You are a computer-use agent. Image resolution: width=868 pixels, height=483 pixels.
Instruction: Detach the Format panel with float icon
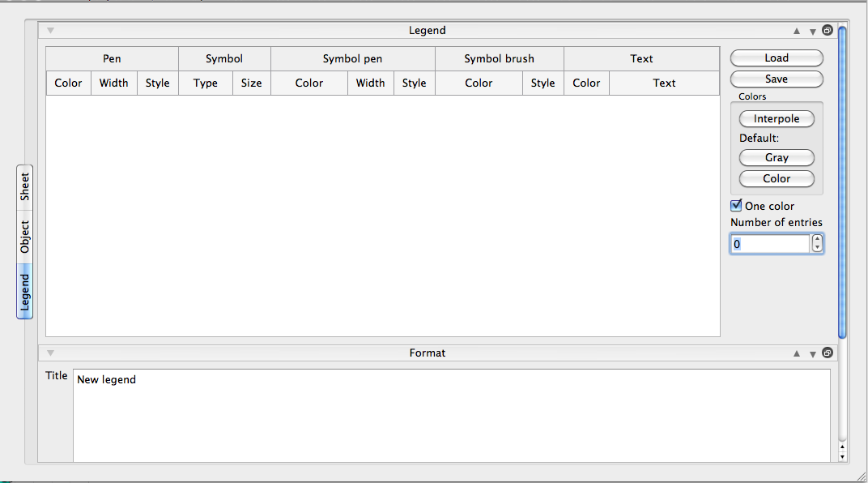pos(828,353)
